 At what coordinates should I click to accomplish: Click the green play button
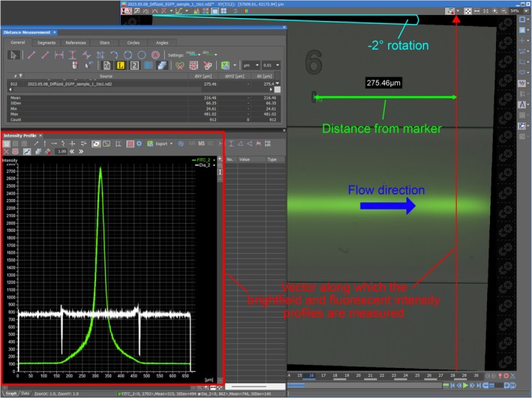[465, 385]
